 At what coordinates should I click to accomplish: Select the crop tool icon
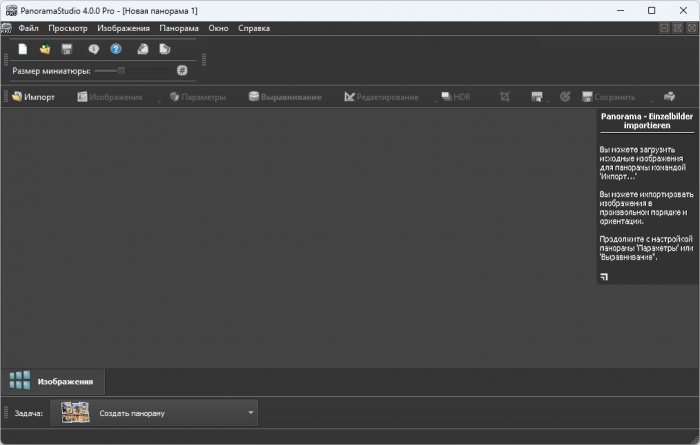[x=505, y=97]
